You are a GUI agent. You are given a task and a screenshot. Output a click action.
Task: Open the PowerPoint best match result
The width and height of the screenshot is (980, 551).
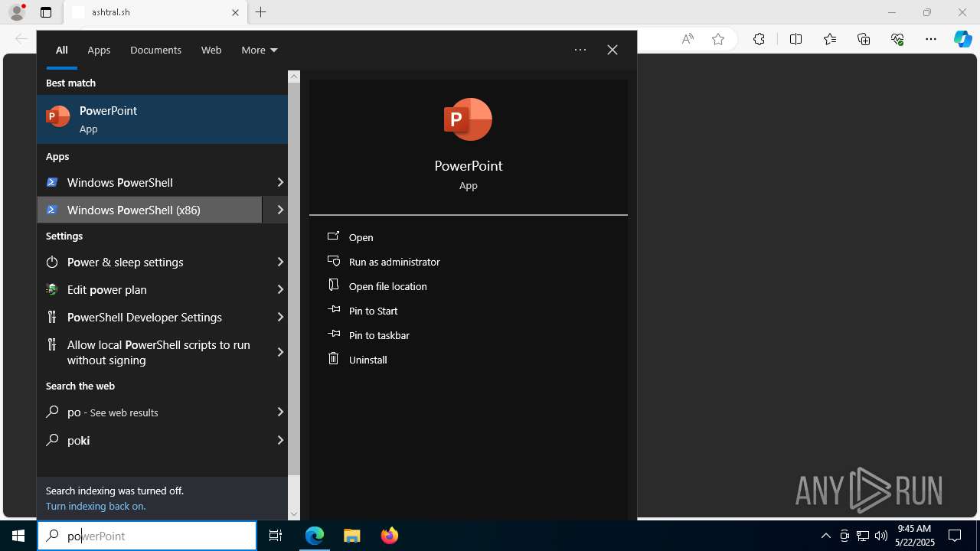click(x=162, y=119)
